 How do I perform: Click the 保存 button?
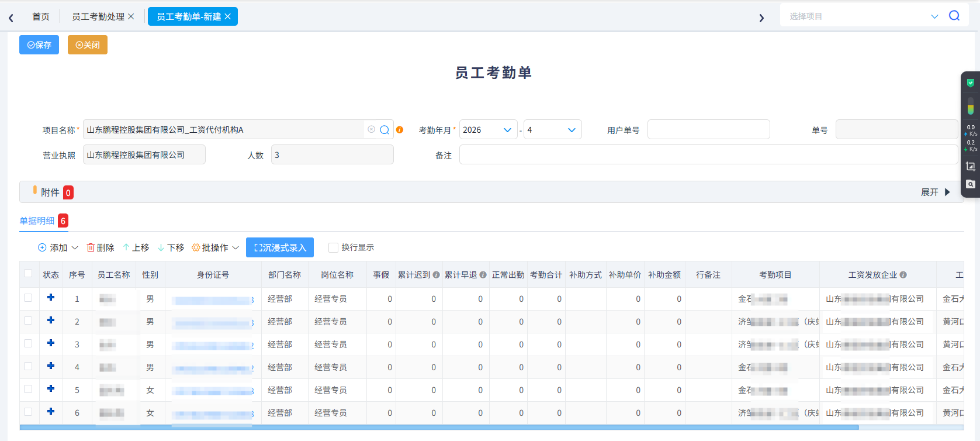(x=39, y=45)
